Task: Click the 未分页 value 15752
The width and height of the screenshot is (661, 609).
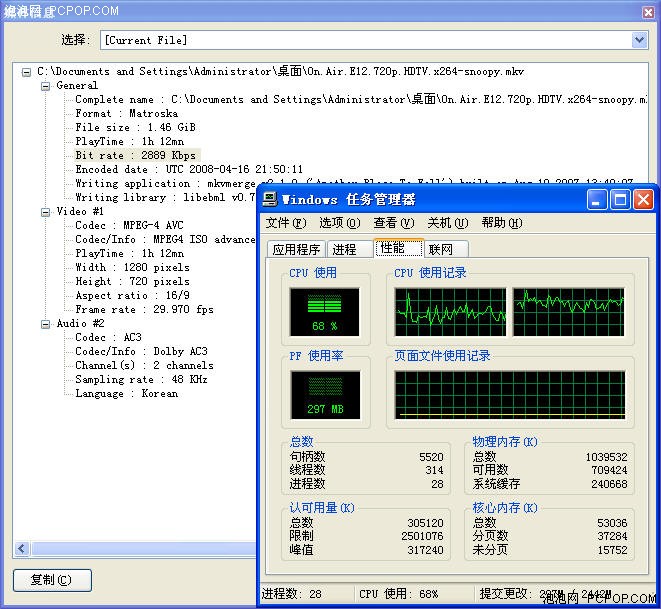Action: [613, 550]
